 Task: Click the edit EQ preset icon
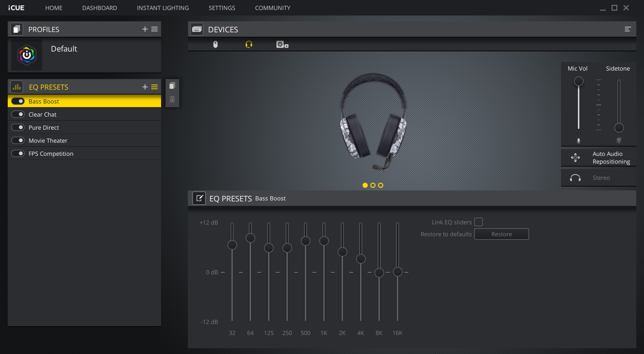pyautogui.click(x=199, y=198)
